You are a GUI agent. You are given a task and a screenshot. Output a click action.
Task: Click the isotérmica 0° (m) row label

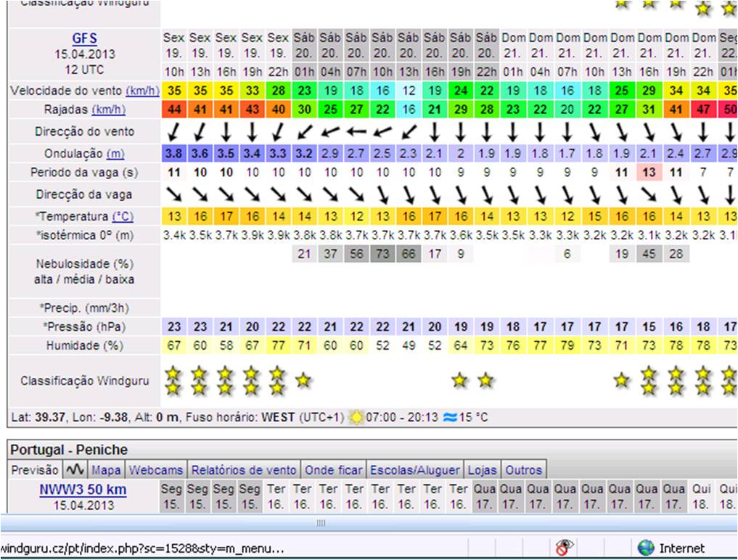click(x=85, y=235)
